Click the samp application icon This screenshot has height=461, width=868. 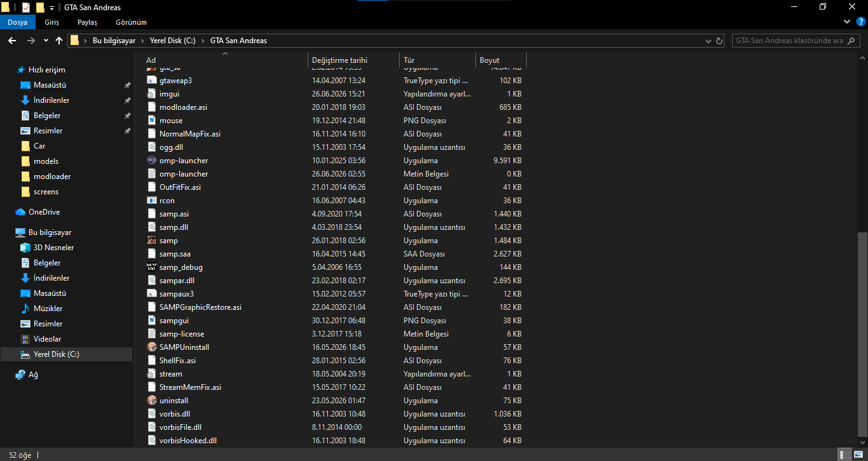152,241
